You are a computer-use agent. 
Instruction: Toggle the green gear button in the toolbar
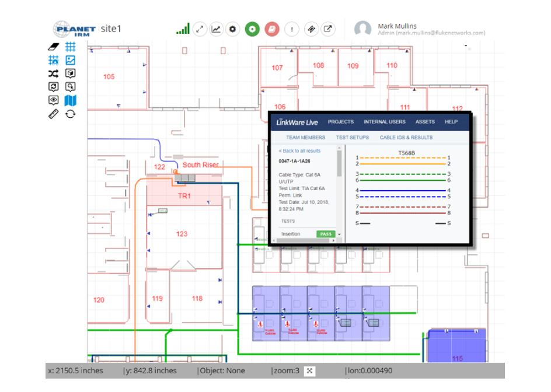pos(253,27)
